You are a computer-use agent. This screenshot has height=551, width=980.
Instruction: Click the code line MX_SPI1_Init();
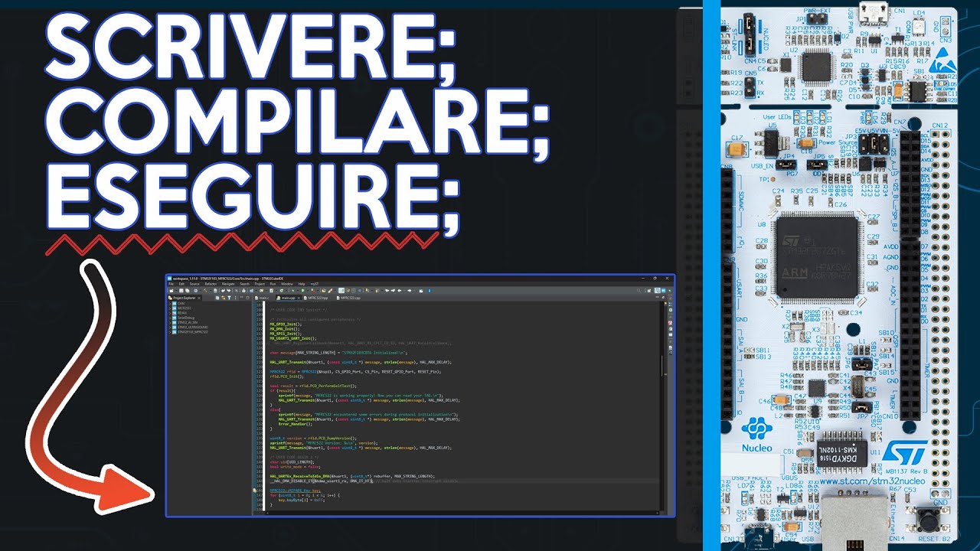click(286, 334)
